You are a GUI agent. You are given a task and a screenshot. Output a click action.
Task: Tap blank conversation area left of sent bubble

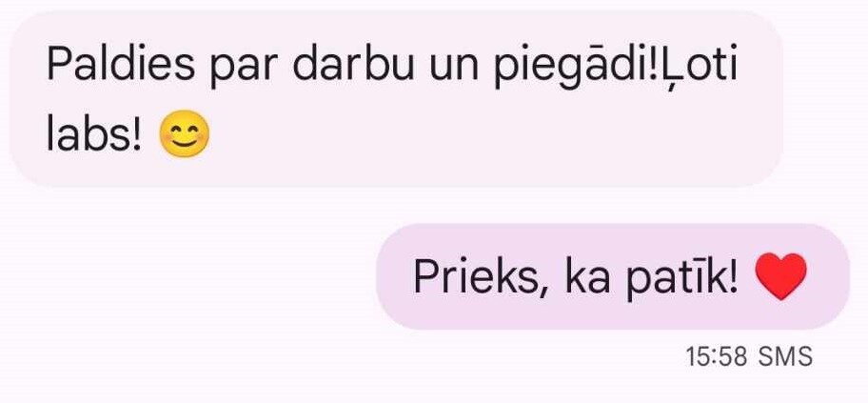pyautogui.click(x=188, y=276)
